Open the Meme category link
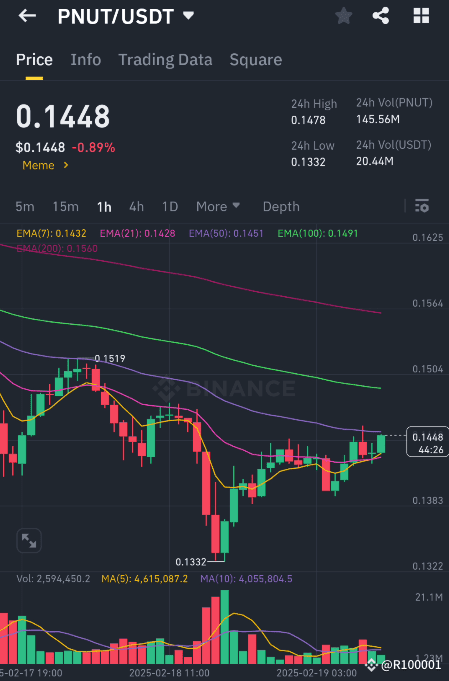The image size is (449, 681). click(x=45, y=165)
